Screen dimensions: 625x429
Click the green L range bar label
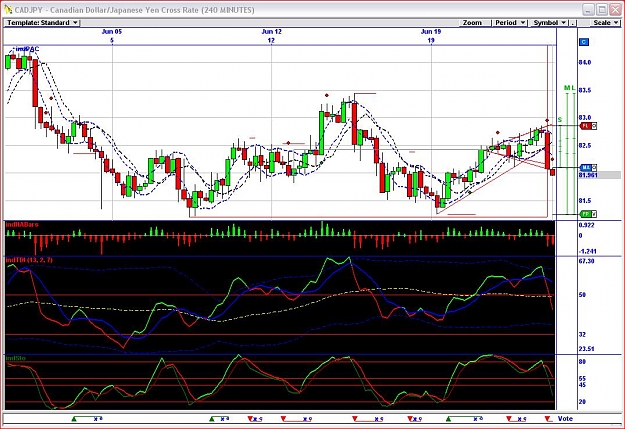[x=573, y=88]
